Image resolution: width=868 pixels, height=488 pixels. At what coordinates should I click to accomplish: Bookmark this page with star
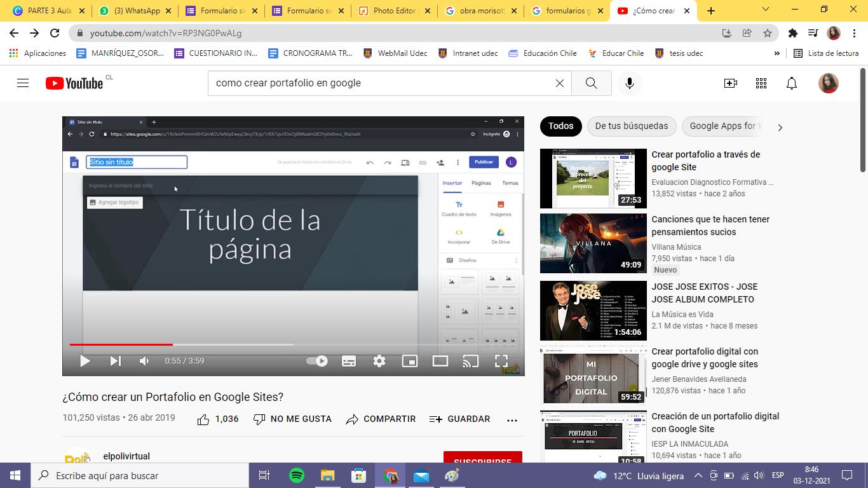tap(768, 33)
